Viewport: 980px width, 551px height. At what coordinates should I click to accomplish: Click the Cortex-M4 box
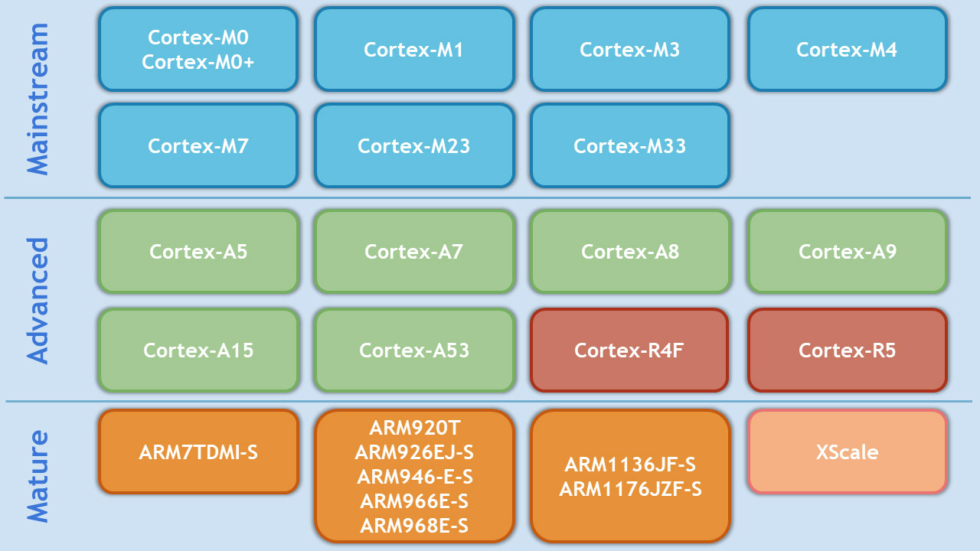click(x=847, y=49)
